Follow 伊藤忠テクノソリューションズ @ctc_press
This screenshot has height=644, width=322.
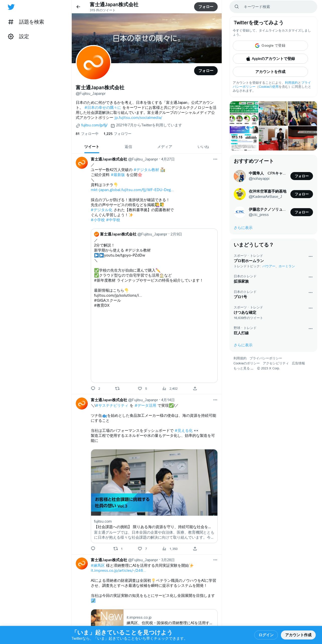pos(301,212)
